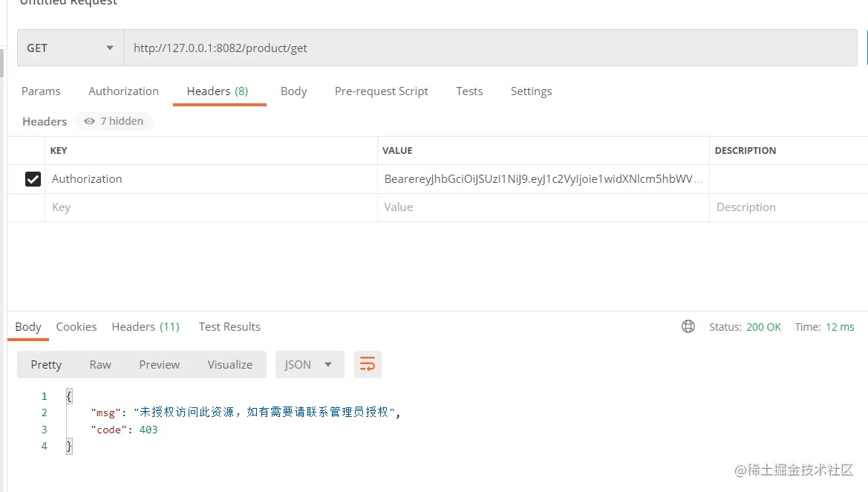The image size is (868, 492).
Task: Click the empty Key field
Action: coord(211,207)
